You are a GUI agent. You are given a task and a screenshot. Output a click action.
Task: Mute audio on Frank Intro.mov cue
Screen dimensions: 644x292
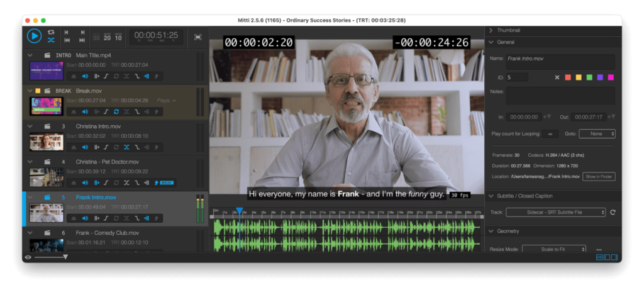point(85,218)
